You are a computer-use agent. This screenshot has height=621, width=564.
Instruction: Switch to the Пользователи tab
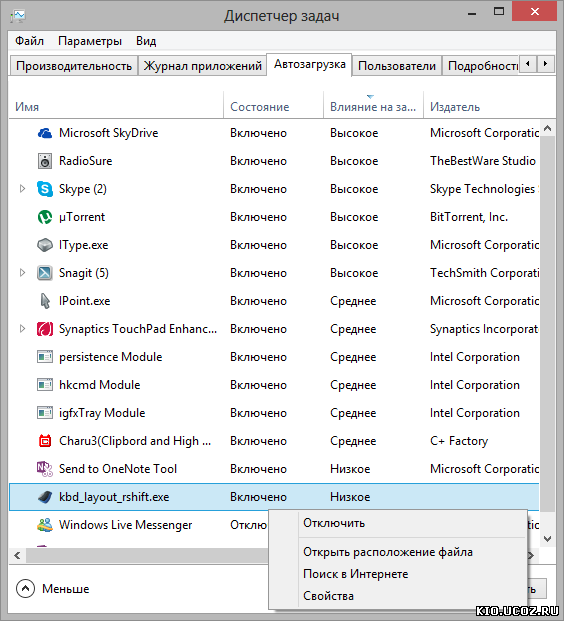[397, 66]
